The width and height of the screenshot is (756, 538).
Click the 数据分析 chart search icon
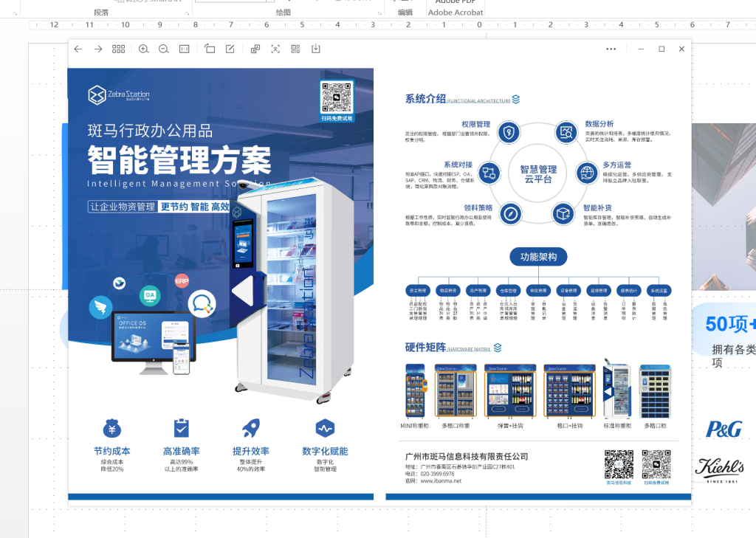click(566, 132)
